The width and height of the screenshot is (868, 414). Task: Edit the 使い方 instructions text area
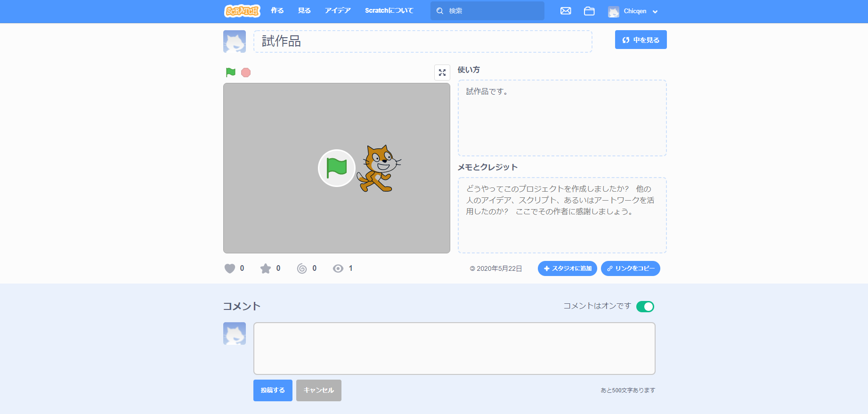562,118
